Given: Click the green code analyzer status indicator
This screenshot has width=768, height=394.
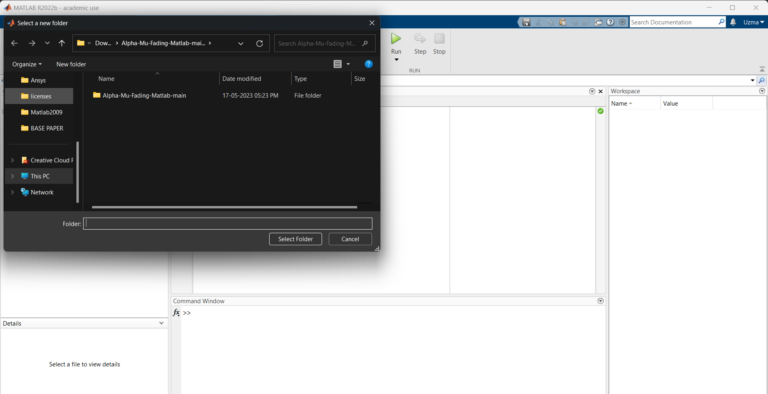Looking at the screenshot, I should [600, 111].
